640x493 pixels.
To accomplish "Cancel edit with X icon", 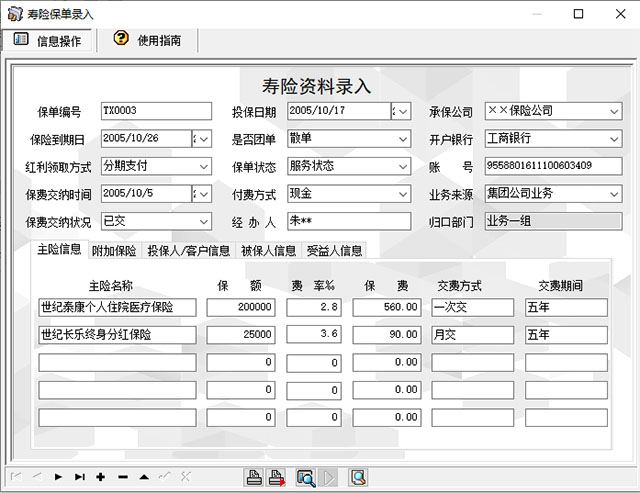I will 186,477.
